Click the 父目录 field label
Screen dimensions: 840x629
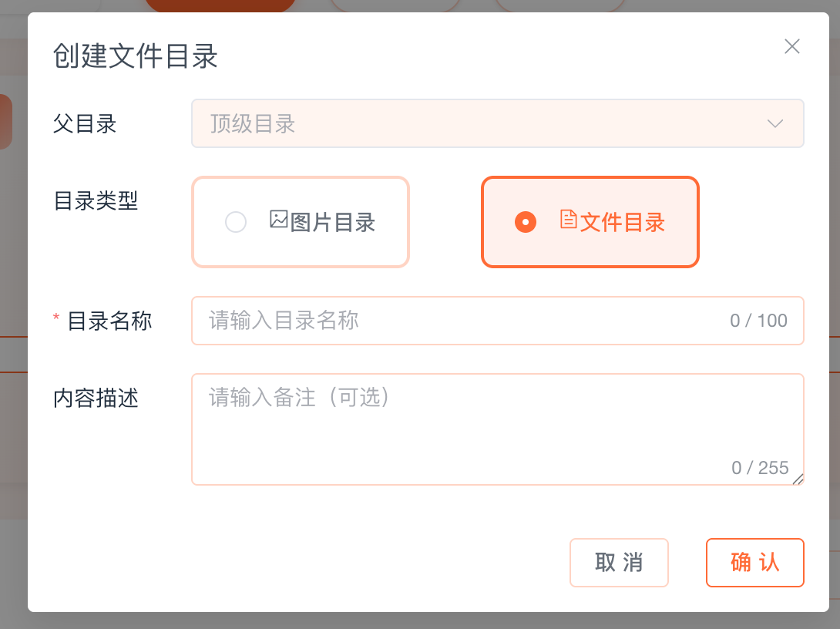coord(85,124)
